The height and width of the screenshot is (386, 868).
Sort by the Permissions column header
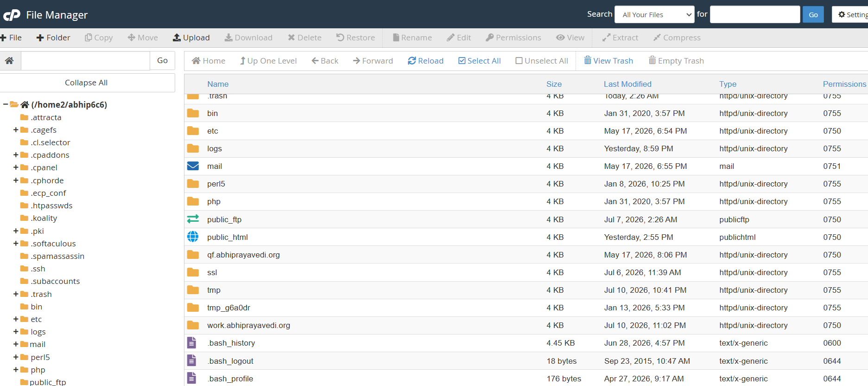pyautogui.click(x=844, y=84)
